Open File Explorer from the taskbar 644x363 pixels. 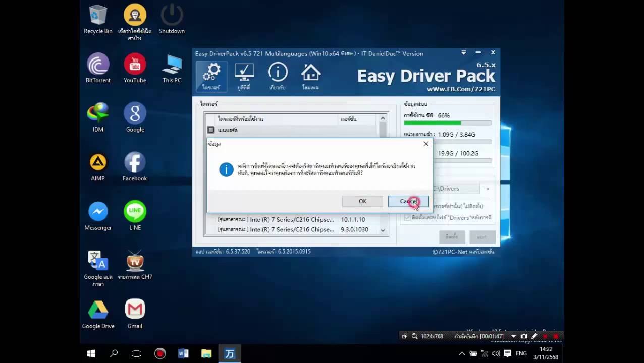pos(206,353)
